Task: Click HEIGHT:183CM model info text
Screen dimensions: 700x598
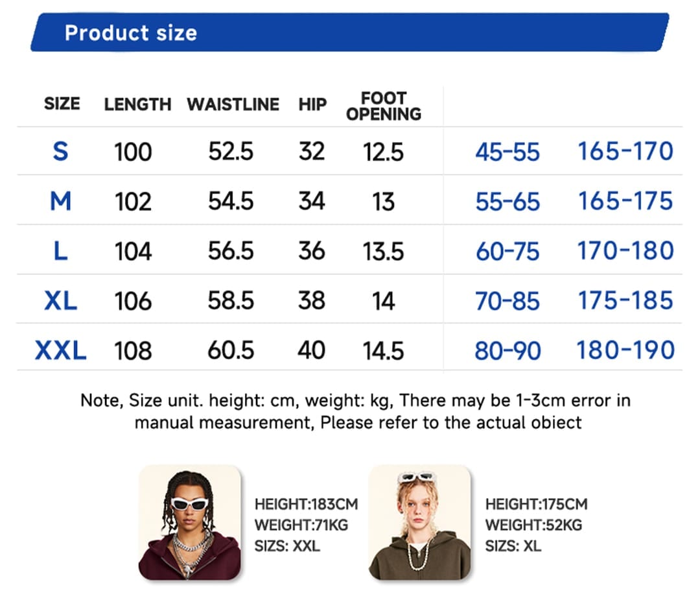Action: [306, 504]
